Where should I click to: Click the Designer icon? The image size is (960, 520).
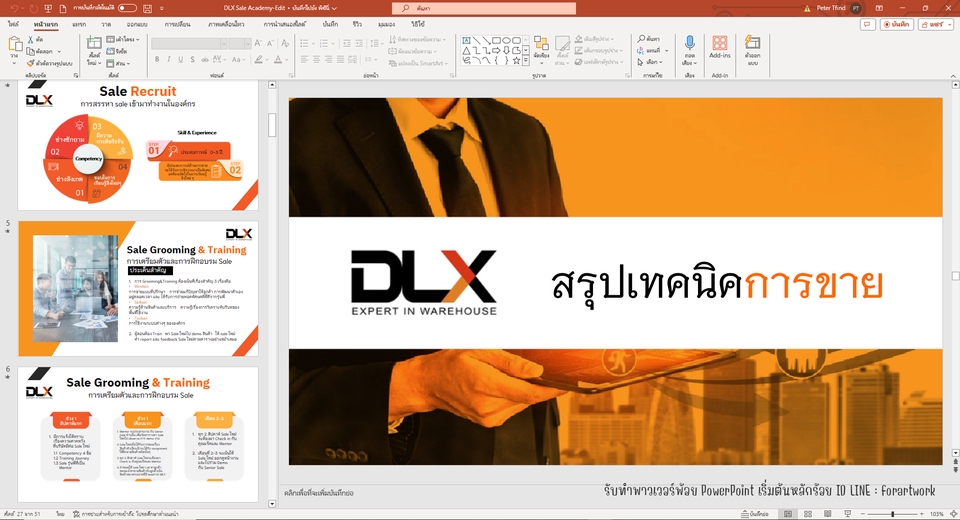752,43
